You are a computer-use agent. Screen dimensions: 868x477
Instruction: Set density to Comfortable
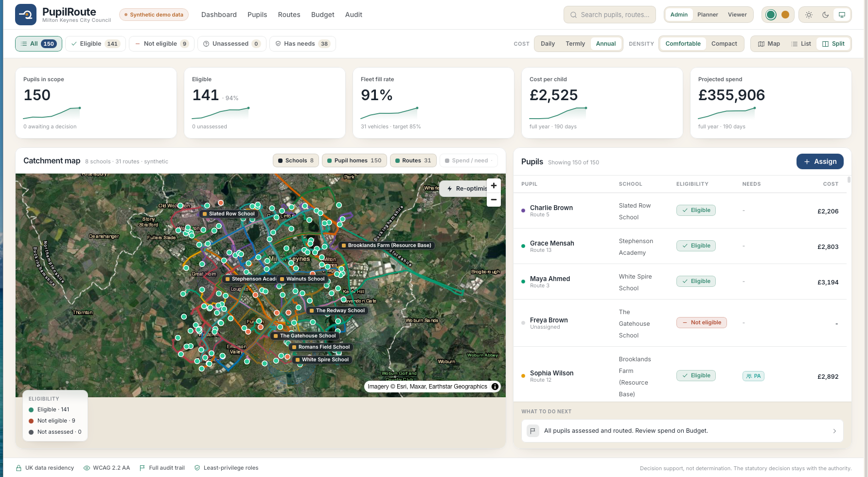pyautogui.click(x=683, y=44)
